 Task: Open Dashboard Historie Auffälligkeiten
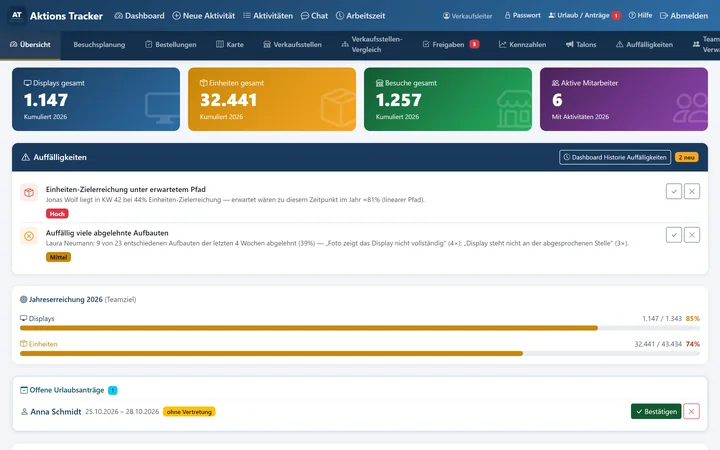[x=615, y=157]
